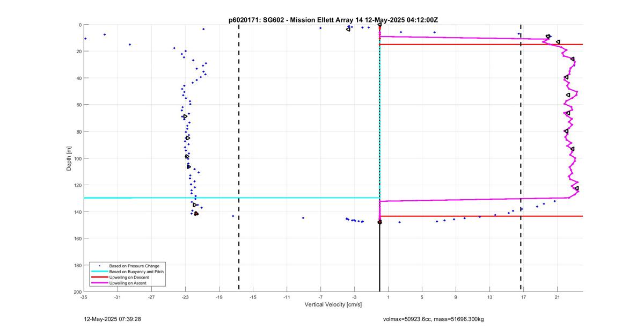Click legend entry 'Based on Pressure Change'

coord(134,266)
